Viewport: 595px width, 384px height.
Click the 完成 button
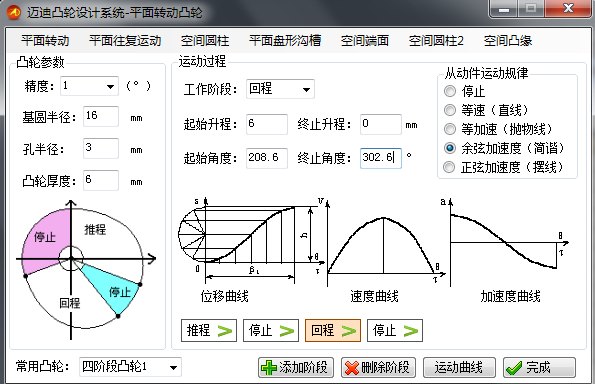tap(539, 367)
